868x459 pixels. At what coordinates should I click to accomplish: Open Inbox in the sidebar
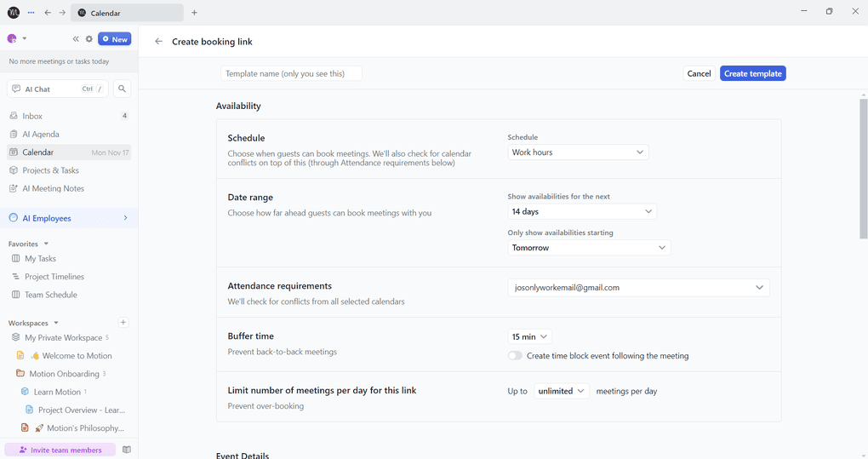pyautogui.click(x=32, y=116)
